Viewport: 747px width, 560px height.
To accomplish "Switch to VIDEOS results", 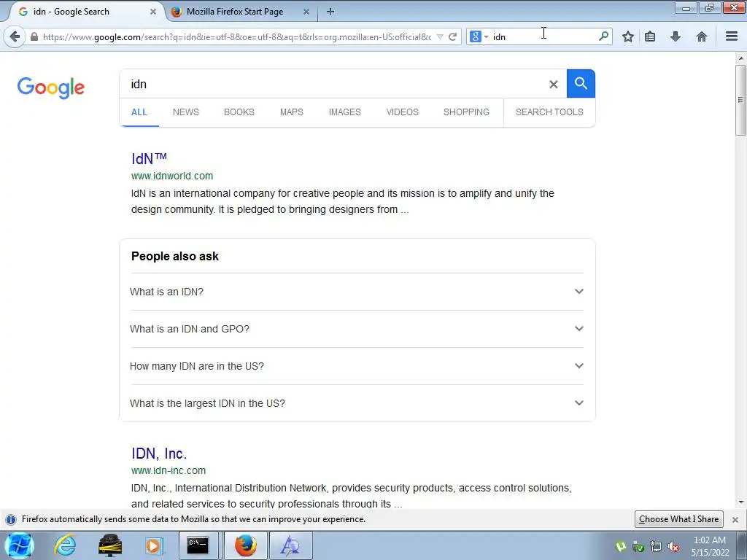I will (403, 112).
